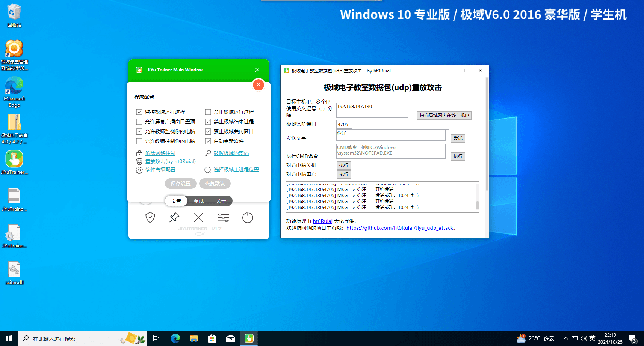The height and width of the screenshot is (346, 644).
Task: Click the CMD command input field
Action: (x=391, y=151)
